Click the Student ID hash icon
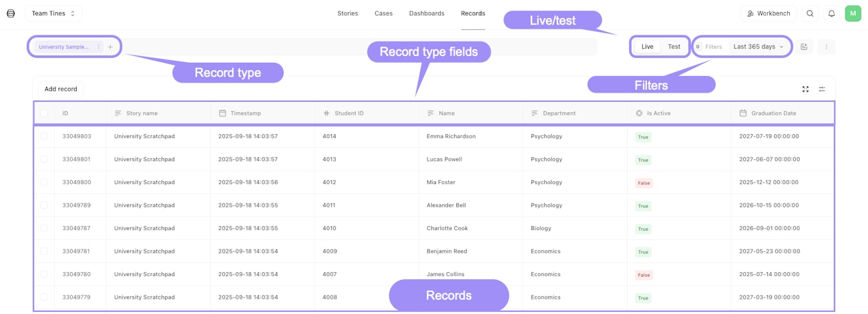The width and height of the screenshot is (868, 314). click(x=327, y=113)
